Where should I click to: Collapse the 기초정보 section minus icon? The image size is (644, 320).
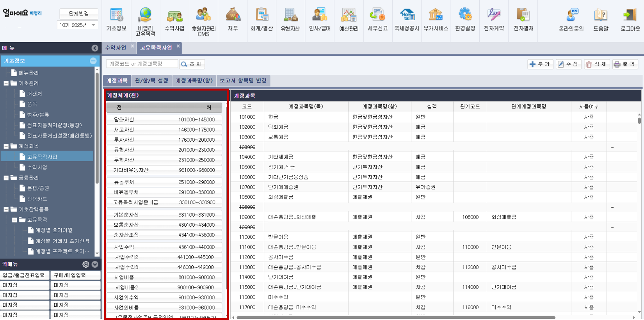click(x=93, y=61)
